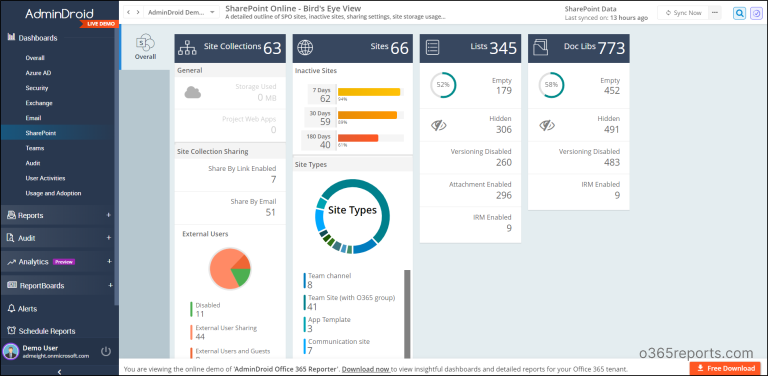The image size is (768, 376).
Task: Select SharePoint dashboard in sidebar
Action: [x=41, y=133]
